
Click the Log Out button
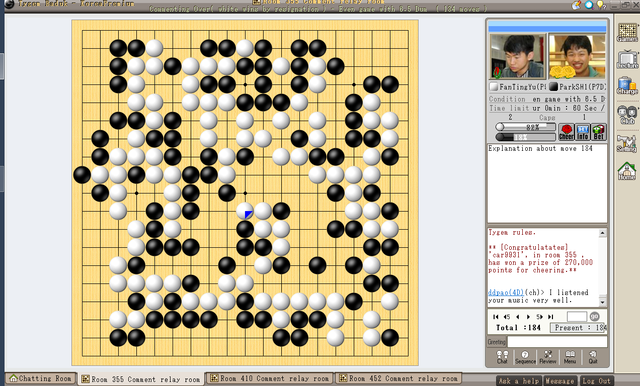[596, 381]
